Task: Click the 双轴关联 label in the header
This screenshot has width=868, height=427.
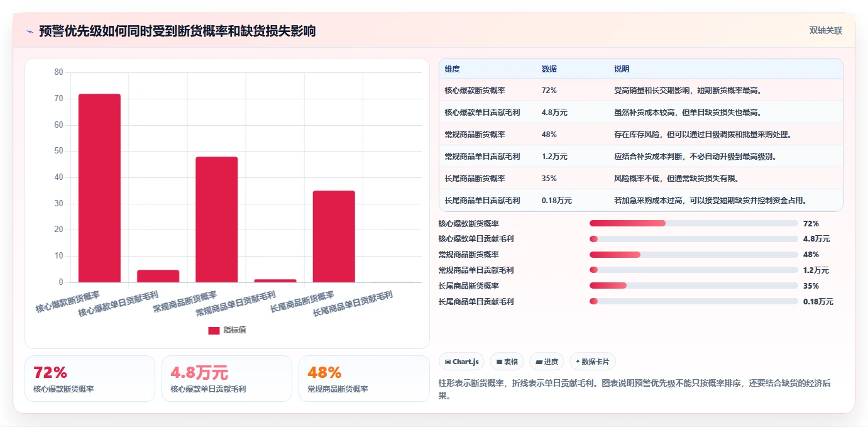Action: pyautogui.click(x=825, y=30)
